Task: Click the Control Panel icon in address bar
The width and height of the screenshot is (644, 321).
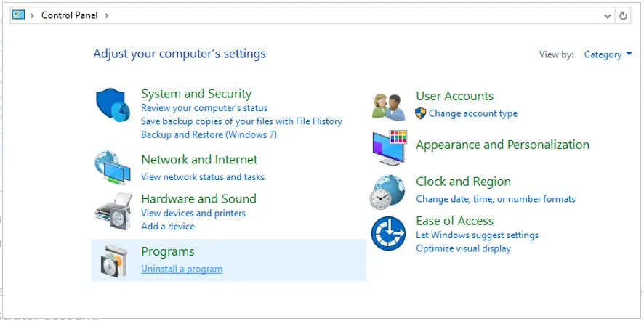Action: (18, 15)
